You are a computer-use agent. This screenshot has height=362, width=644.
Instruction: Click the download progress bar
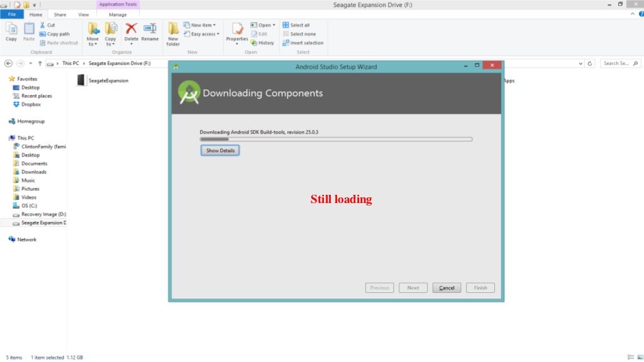pos(336,139)
